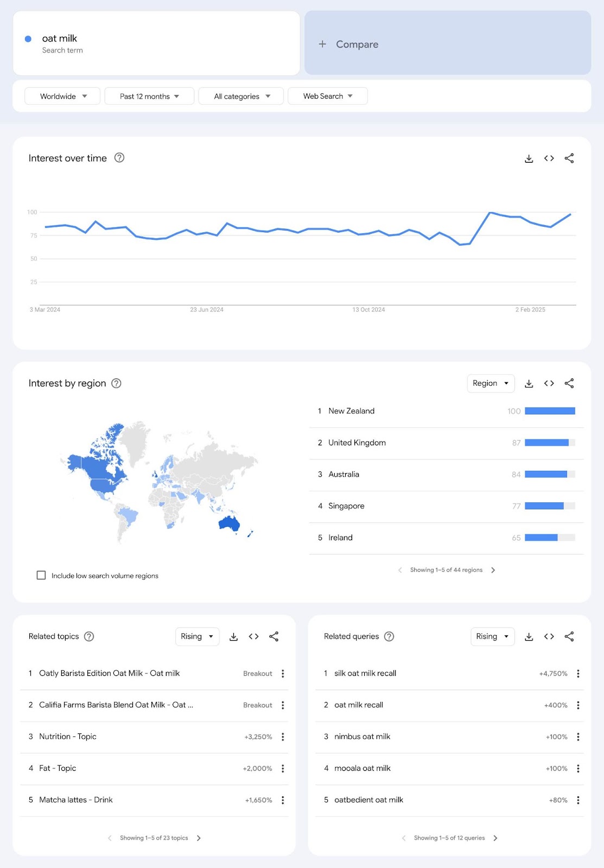The width and height of the screenshot is (604, 868).
Task: Download the Interest by region data
Action: coord(529,383)
